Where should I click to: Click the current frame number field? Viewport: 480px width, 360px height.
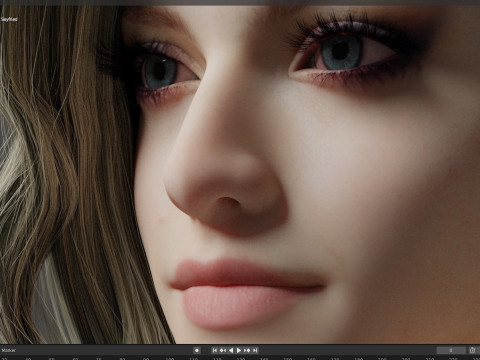451,350
